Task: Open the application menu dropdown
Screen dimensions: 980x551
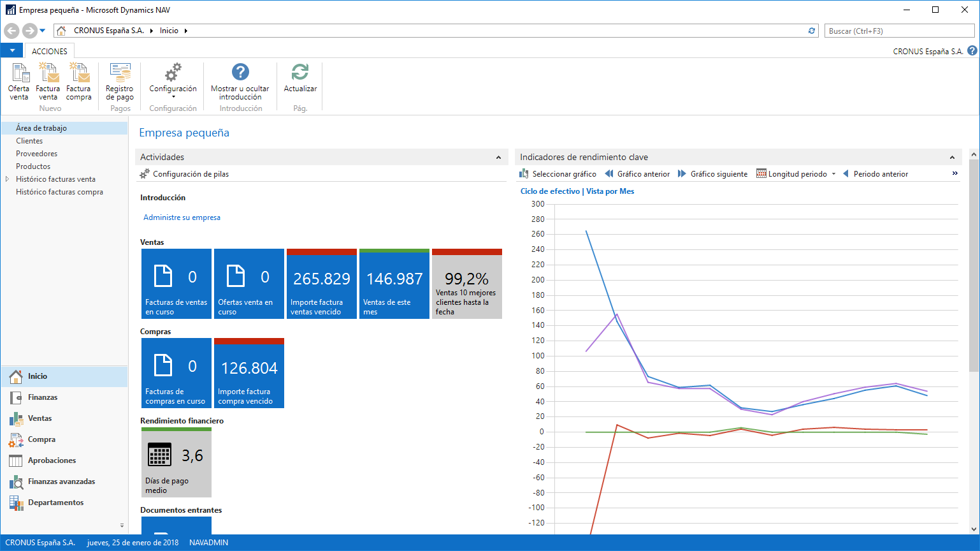Action: tap(12, 50)
